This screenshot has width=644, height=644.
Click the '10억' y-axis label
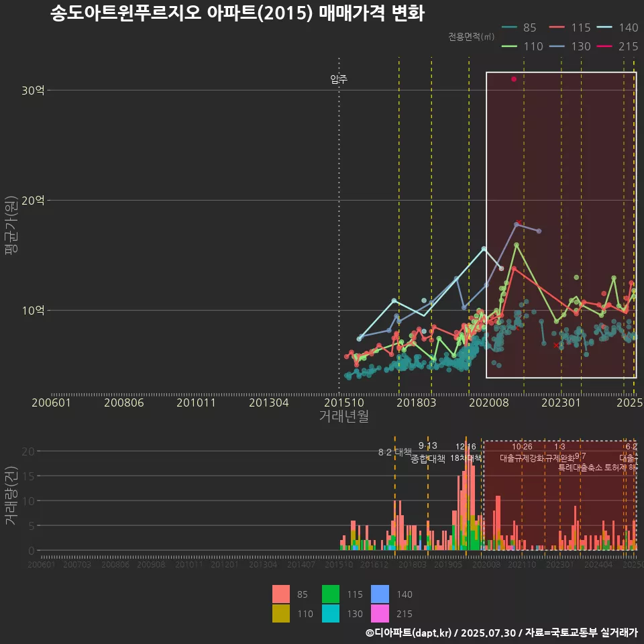click(33, 311)
